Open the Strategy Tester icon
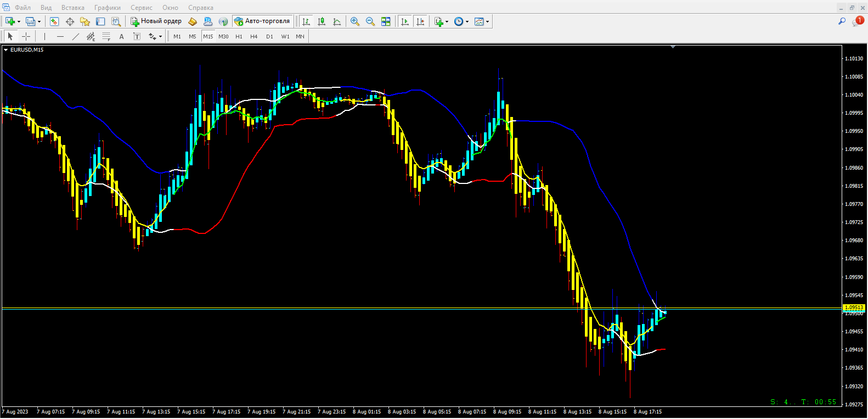Image resolution: width=868 pixels, height=419 pixels. tap(116, 21)
